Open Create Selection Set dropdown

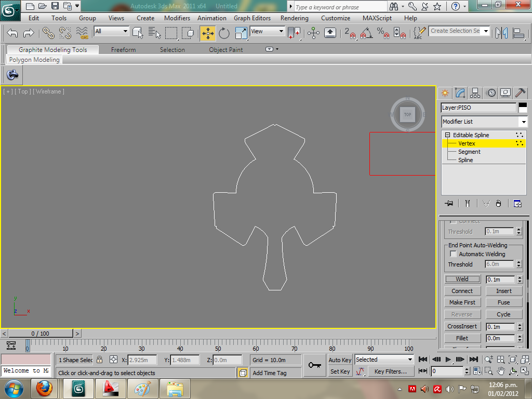[x=486, y=31]
